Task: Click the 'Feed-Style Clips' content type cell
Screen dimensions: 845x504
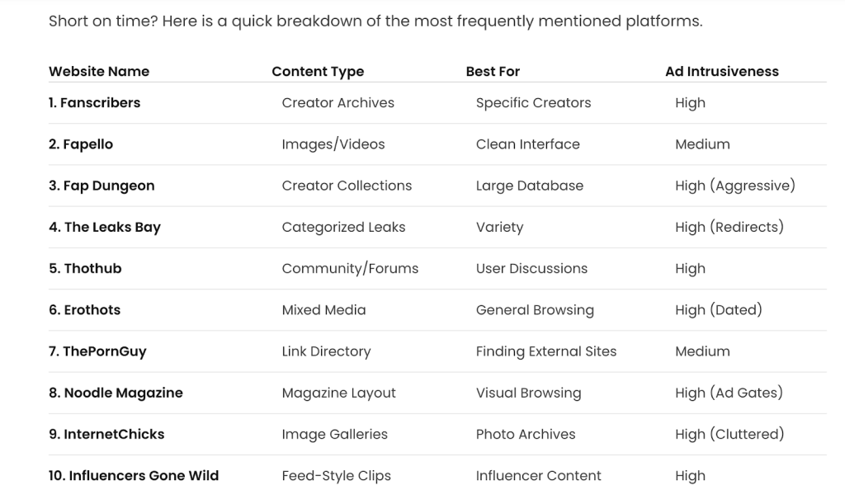Action: pos(336,475)
